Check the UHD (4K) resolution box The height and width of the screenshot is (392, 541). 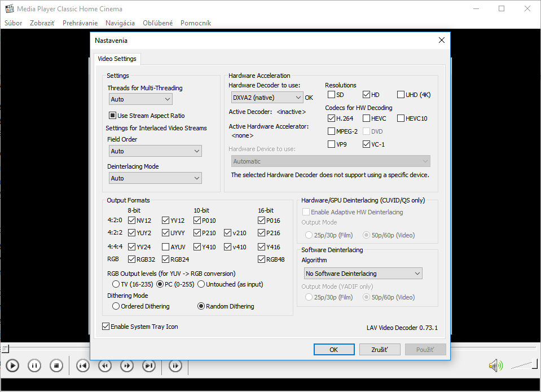[401, 95]
